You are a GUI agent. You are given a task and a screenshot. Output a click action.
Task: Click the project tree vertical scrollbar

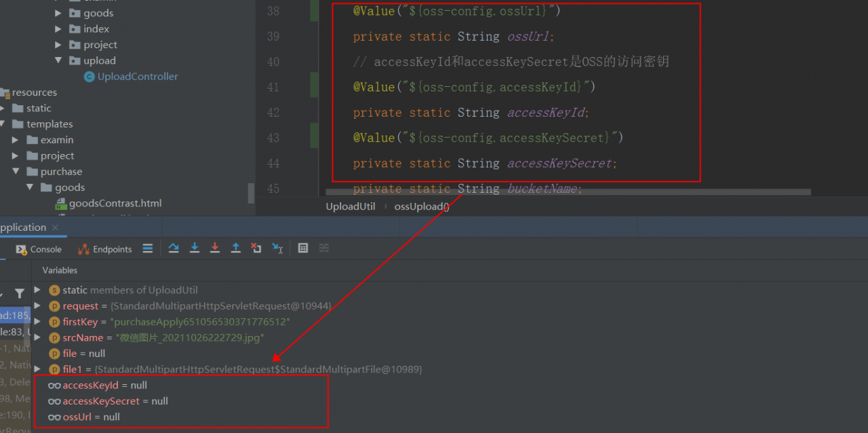pos(252,193)
